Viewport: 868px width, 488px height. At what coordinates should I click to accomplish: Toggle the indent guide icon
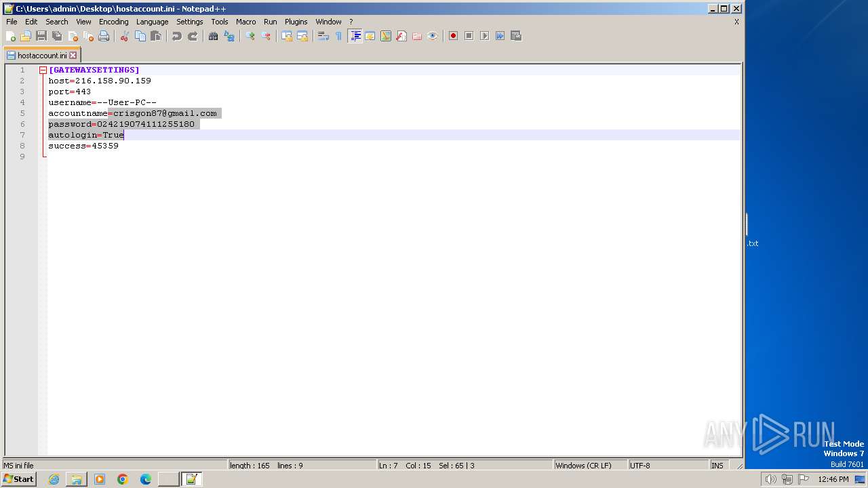355,36
